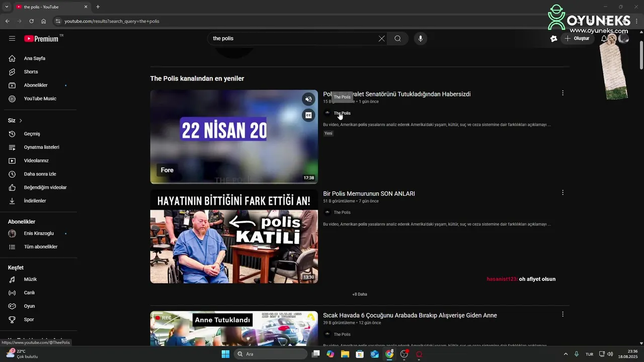Click the page vertical scrollbar

point(641,55)
